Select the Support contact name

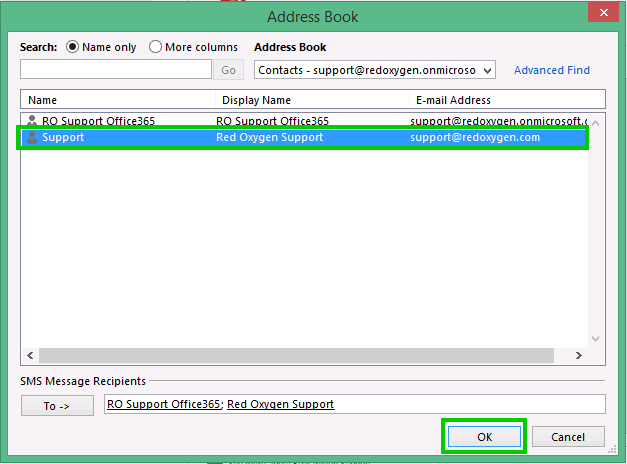pos(63,137)
